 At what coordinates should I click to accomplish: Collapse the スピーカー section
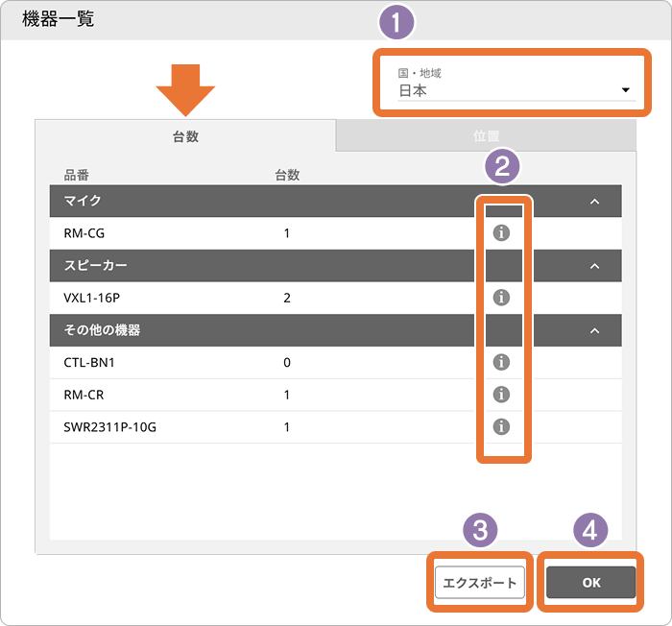point(594,266)
